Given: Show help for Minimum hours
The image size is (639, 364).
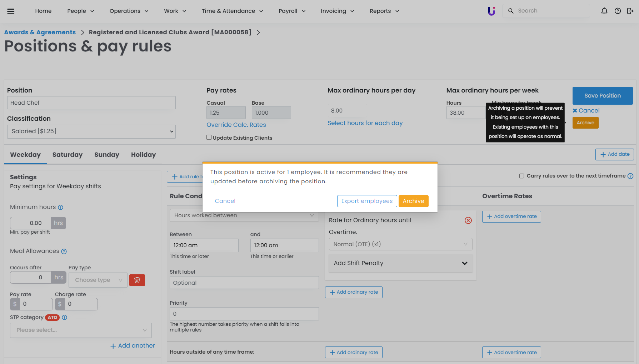Looking at the screenshot, I should [61, 208].
